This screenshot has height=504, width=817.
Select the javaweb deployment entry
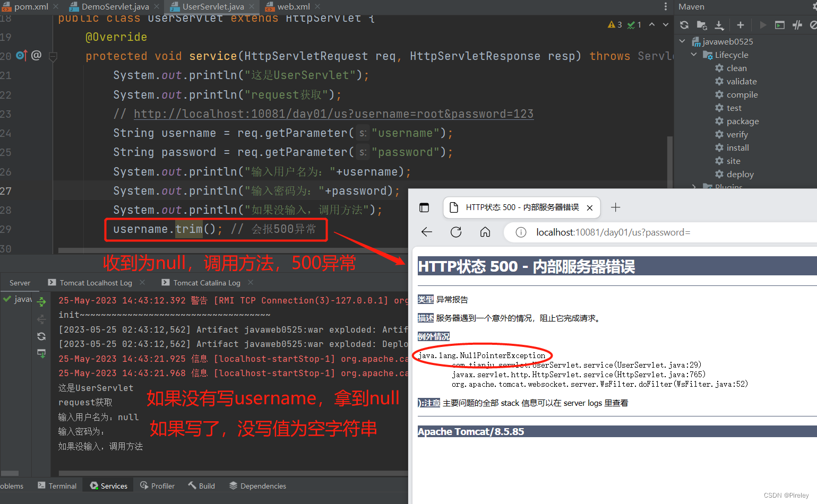coord(18,299)
